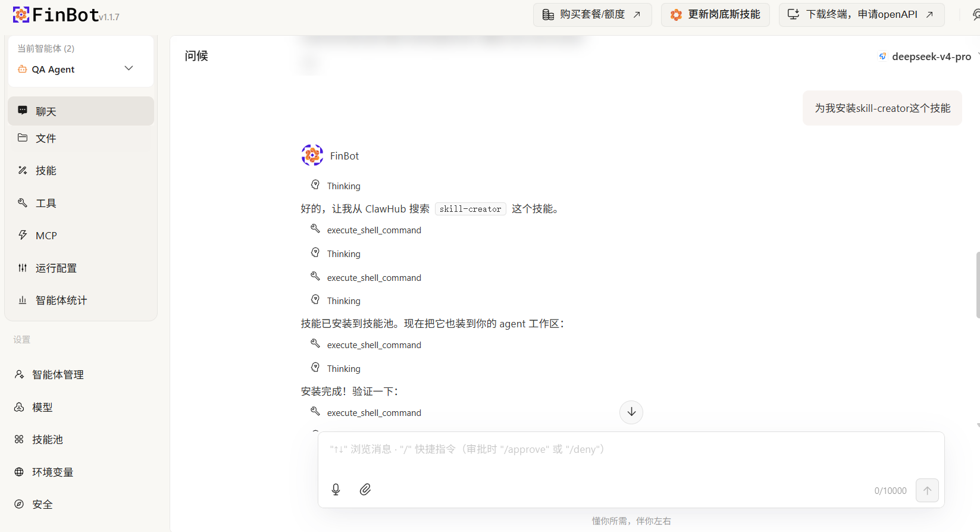This screenshot has width=980, height=532.
Task: Click the skill-creator code tag
Action: tap(471, 209)
